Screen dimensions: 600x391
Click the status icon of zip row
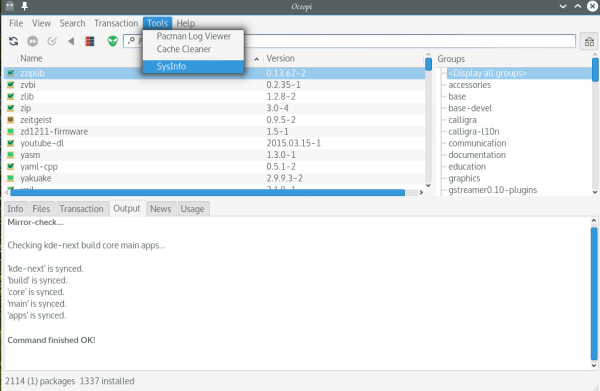click(x=11, y=108)
